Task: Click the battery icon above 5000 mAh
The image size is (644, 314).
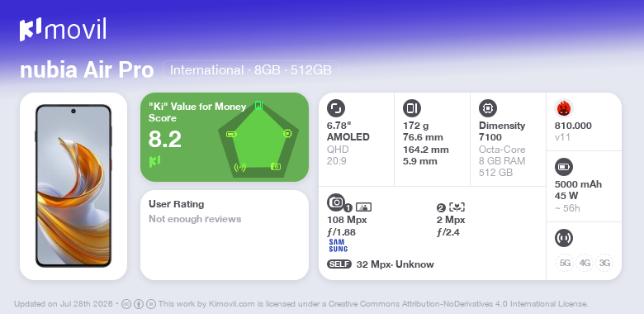Action: [x=563, y=167]
